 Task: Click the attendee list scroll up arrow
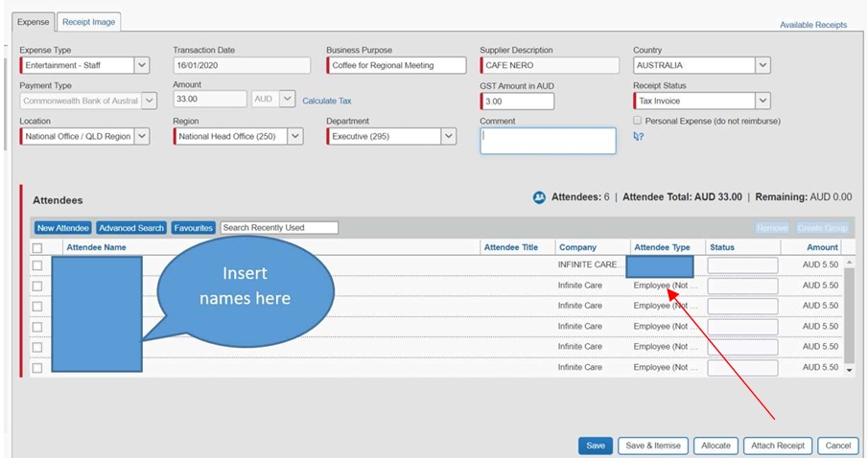849,263
